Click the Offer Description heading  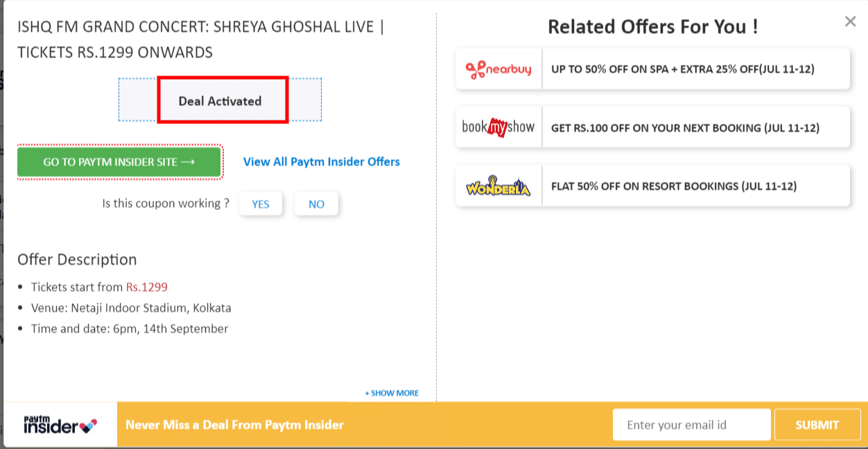pyautogui.click(x=76, y=260)
